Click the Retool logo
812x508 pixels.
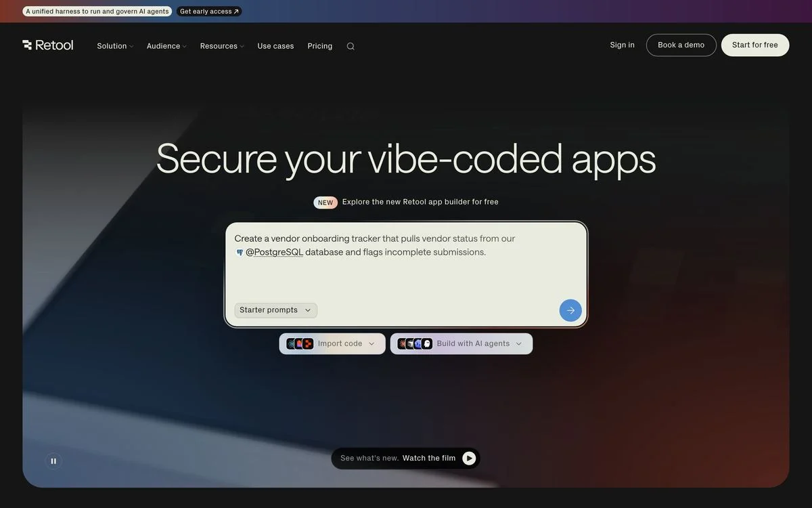pyautogui.click(x=47, y=45)
